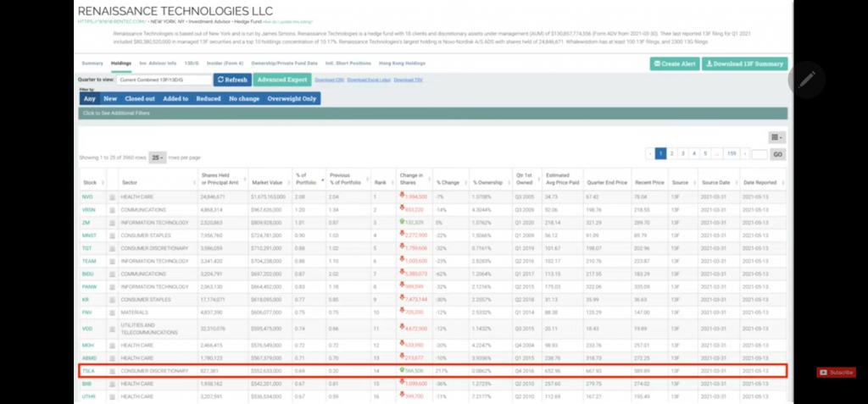The image size is (868, 404).
Task: Go to next page arrow in pagination
Action: [x=745, y=154]
